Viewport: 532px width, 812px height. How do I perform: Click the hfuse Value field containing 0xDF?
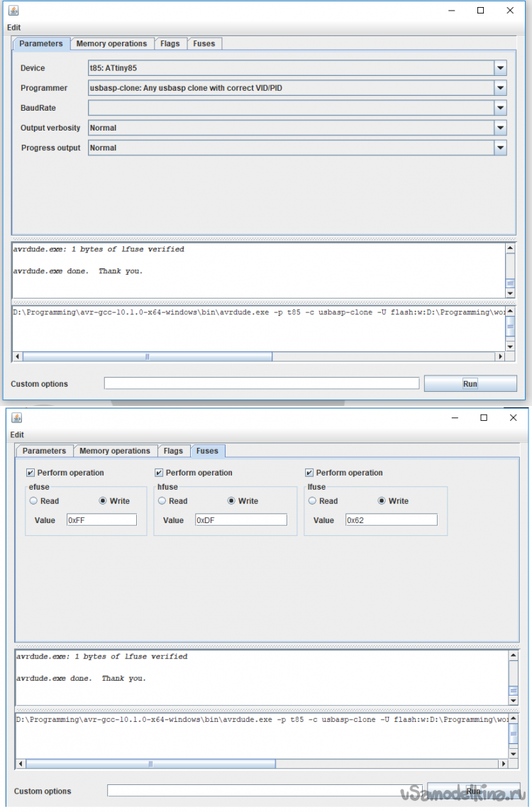point(240,520)
